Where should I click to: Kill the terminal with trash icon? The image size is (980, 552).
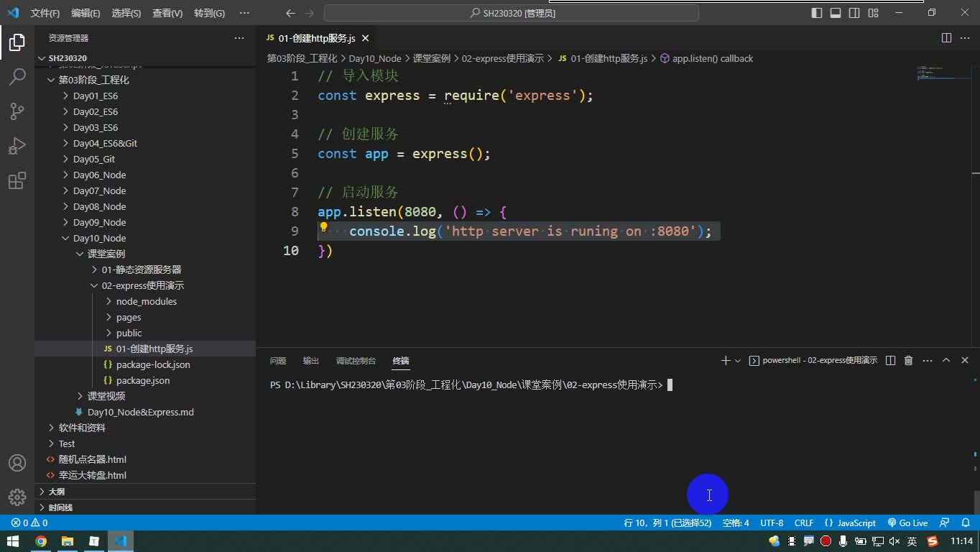tap(908, 360)
